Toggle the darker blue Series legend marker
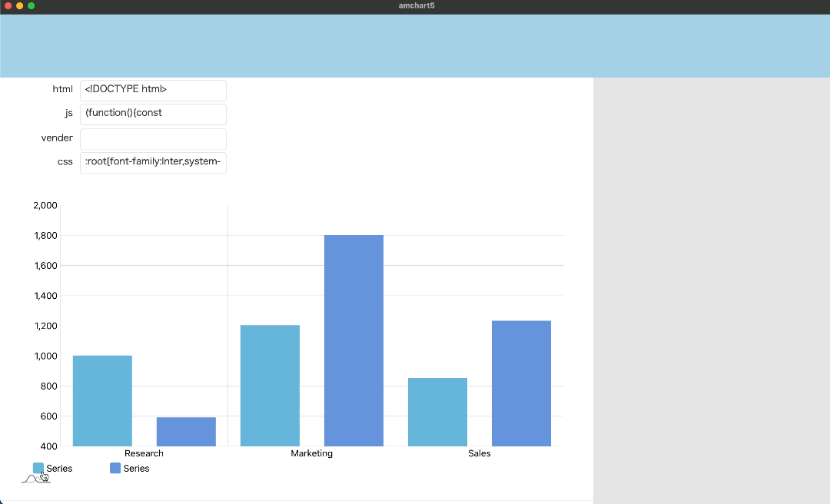The image size is (830, 504). click(x=115, y=468)
